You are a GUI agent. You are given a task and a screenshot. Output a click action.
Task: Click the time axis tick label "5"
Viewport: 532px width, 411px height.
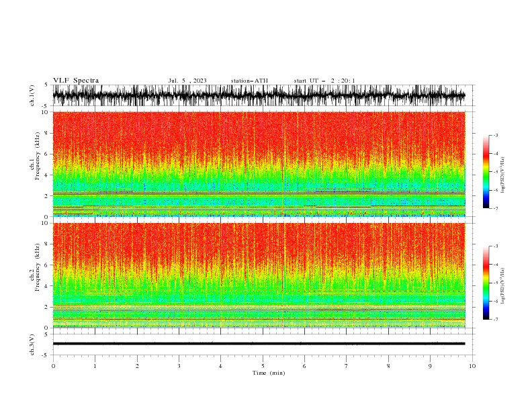[263, 366]
